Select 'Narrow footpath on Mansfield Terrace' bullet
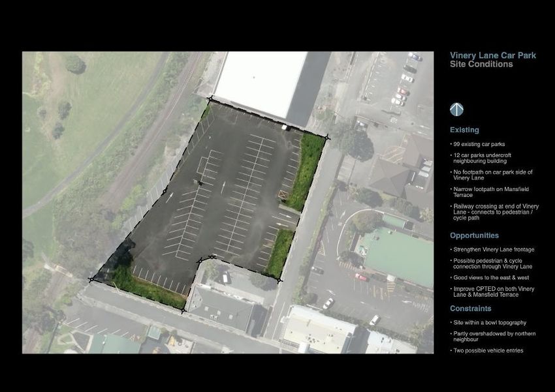 pos(490,192)
